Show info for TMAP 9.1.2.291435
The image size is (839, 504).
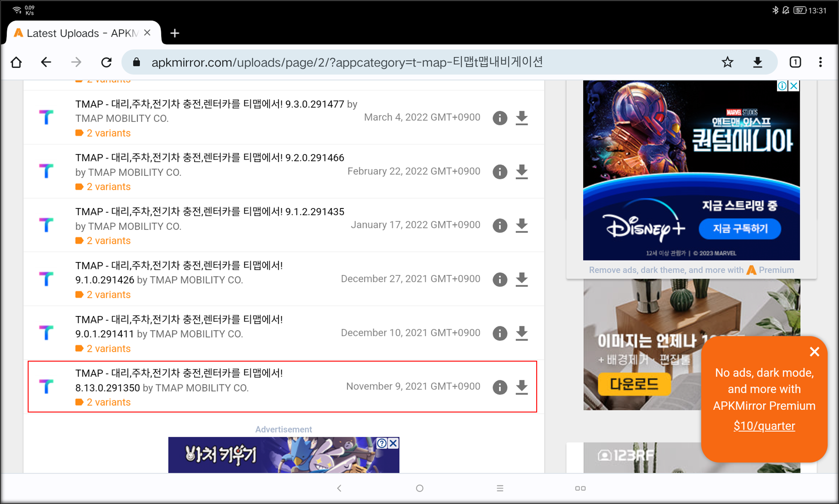(500, 225)
